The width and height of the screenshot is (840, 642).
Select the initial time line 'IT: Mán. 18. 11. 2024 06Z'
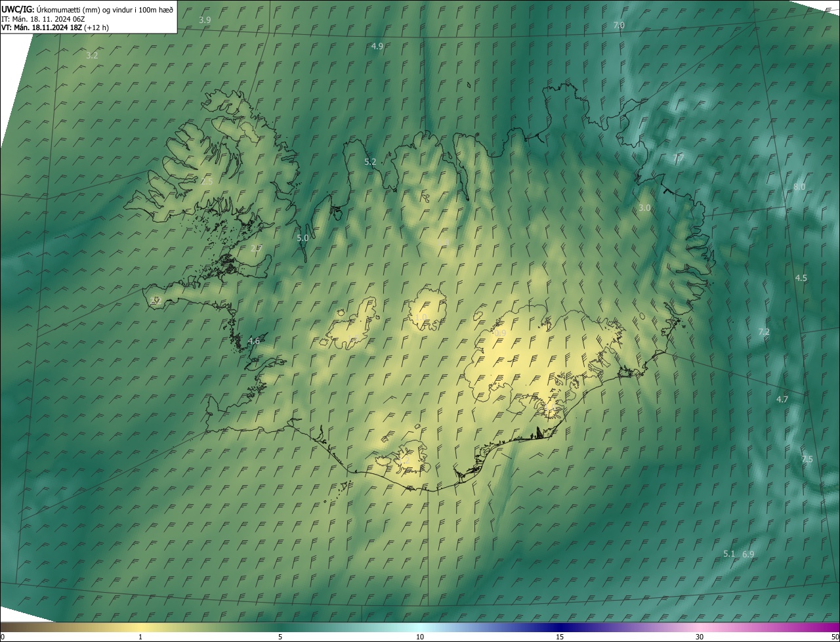(x=45, y=18)
